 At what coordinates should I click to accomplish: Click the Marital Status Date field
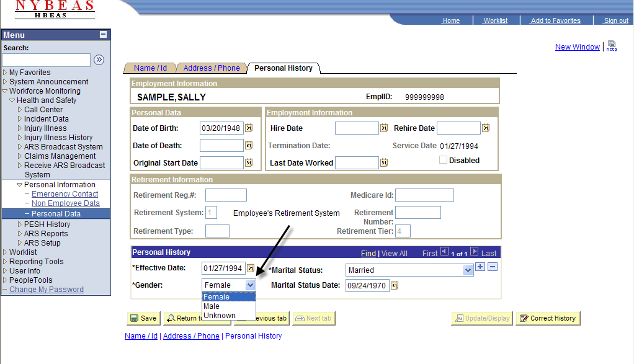[x=367, y=285]
